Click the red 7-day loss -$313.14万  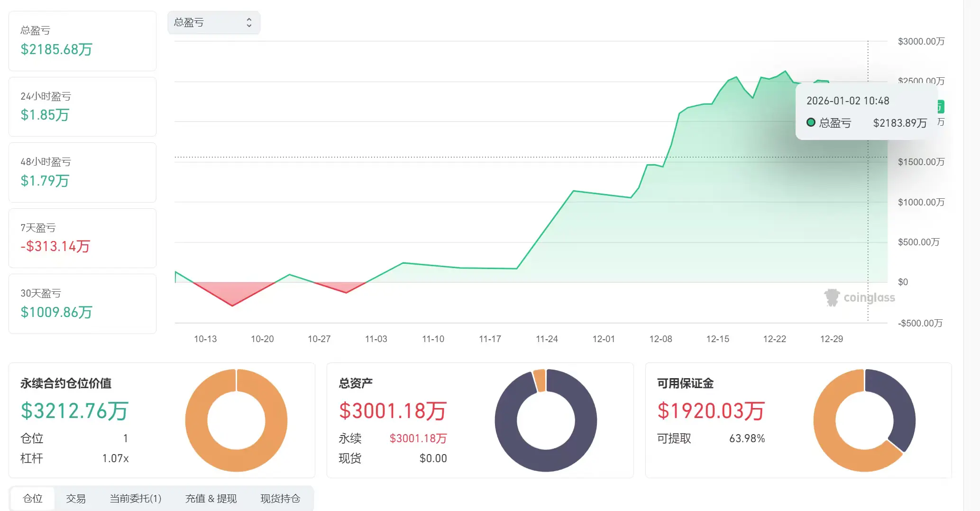(55, 246)
